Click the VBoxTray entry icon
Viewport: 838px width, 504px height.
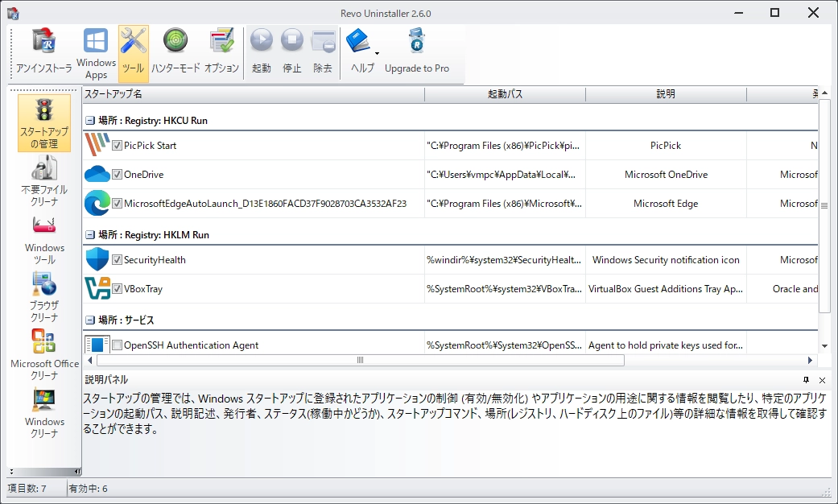[97, 288]
